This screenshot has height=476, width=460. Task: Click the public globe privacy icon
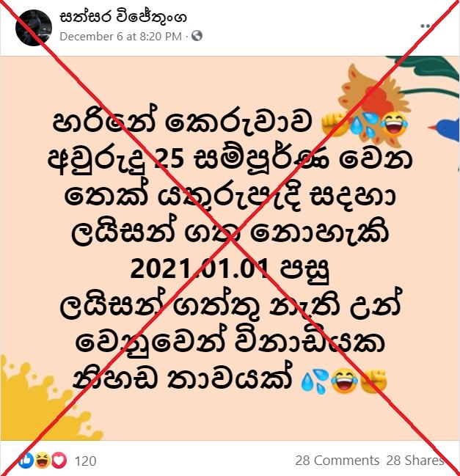tap(197, 36)
